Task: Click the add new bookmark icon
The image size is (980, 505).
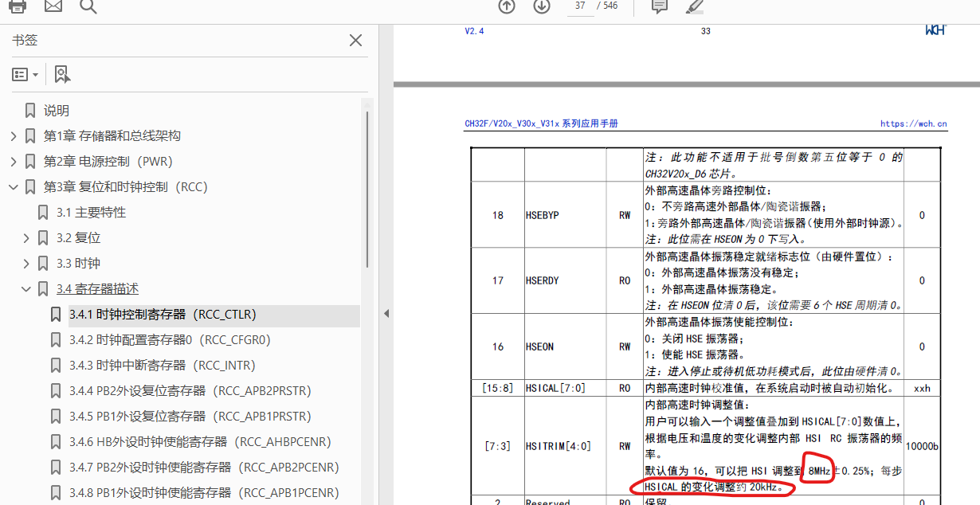Action: point(62,75)
